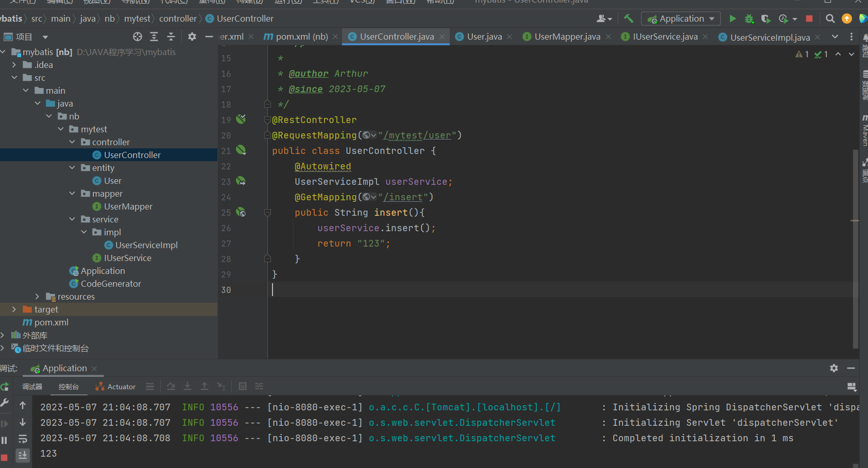Open Application run configuration dropdown
Screen dimensions: 868x468
click(x=680, y=19)
